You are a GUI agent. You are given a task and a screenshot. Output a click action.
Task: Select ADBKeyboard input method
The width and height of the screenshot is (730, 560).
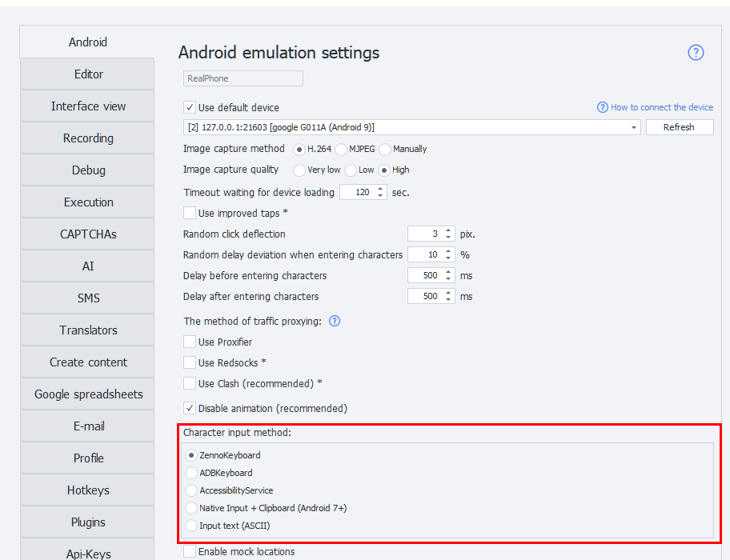pyautogui.click(x=191, y=473)
